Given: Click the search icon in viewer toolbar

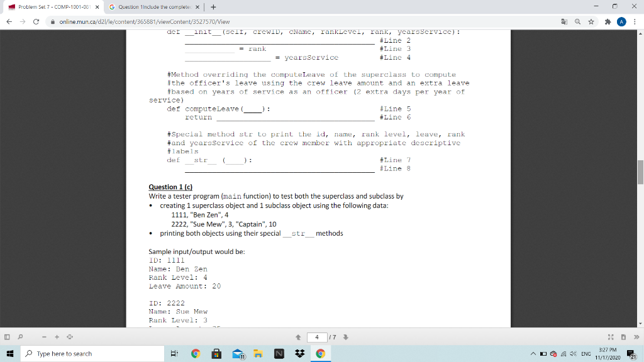Looking at the screenshot, I should [x=21, y=337].
